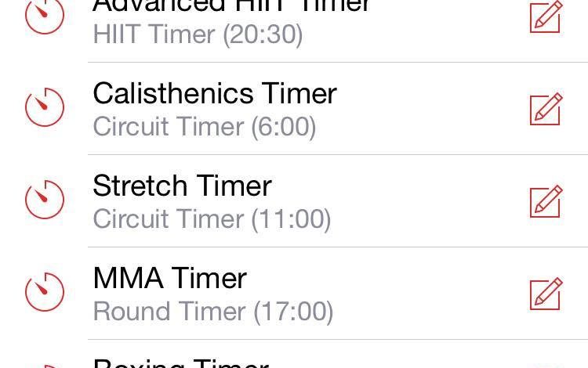
Task: Tap the Round Timer (17:00) subtitle
Action: [213, 312]
